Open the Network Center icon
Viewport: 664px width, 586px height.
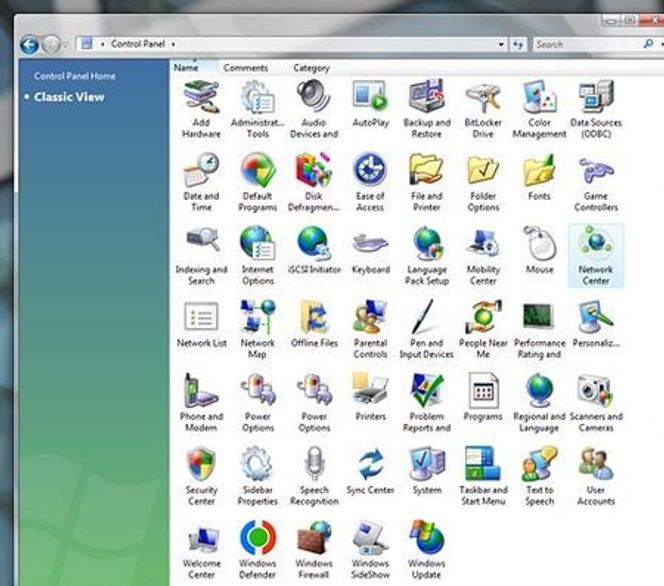pyautogui.click(x=596, y=248)
